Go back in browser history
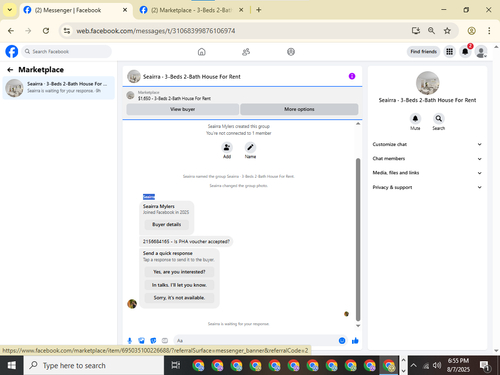The height and width of the screenshot is (375, 500). tap(11, 31)
